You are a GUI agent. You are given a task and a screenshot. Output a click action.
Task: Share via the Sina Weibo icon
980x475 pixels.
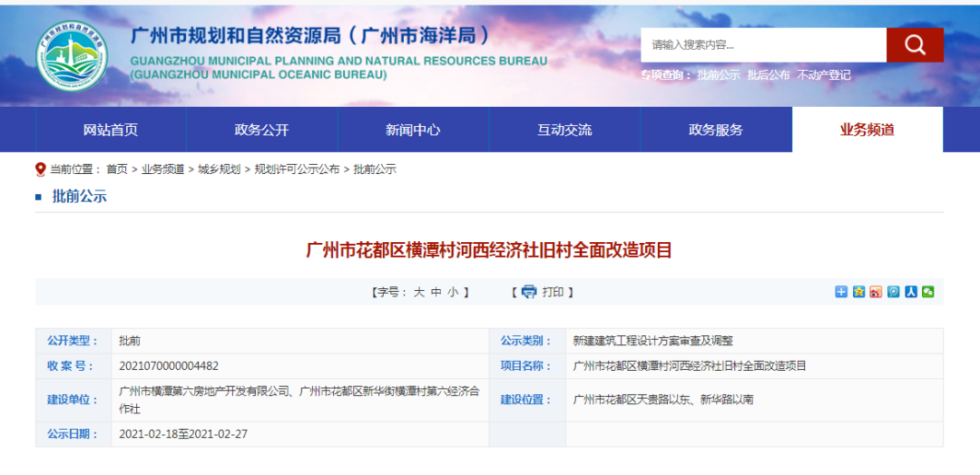(x=876, y=292)
